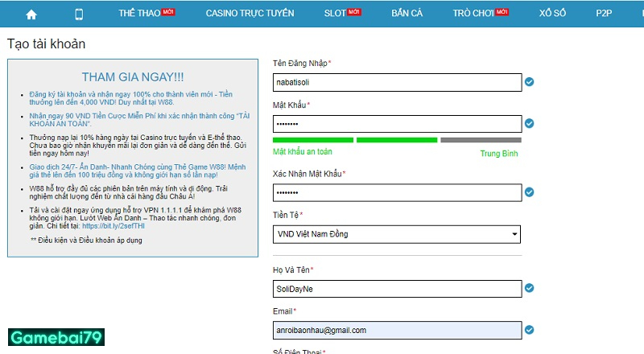Screen dimensions: 644x354
Task: Click checkmark icon beside confirm password field
Action: 529,193
